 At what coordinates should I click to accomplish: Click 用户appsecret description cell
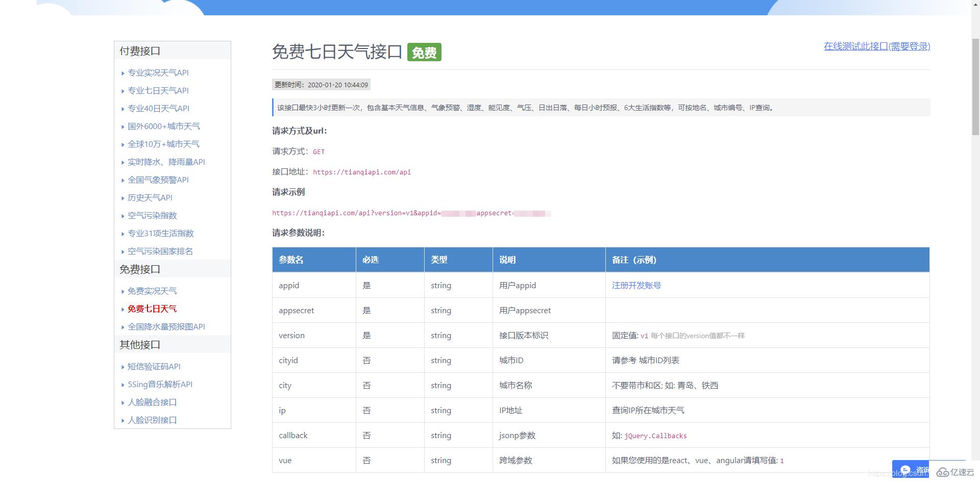click(x=549, y=310)
